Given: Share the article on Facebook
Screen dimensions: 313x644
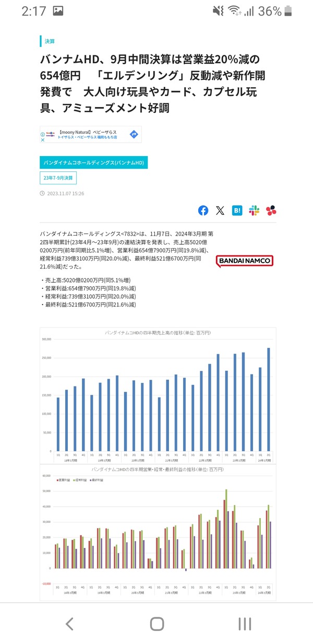Looking at the screenshot, I should [203, 210].
